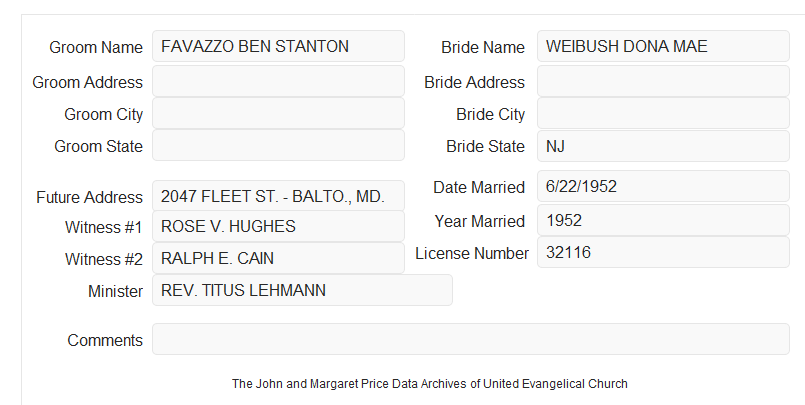This screenshot has height=405, width=805.
Task: Click the Bride Name field
Action: (663, 46)
